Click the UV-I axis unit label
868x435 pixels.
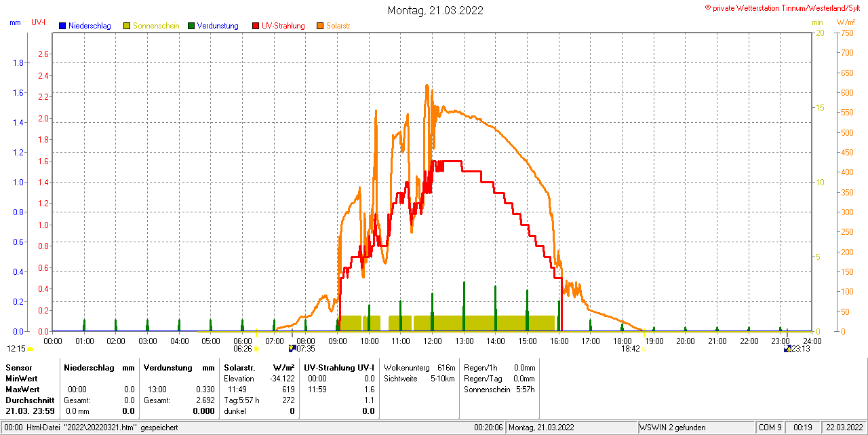39,22
